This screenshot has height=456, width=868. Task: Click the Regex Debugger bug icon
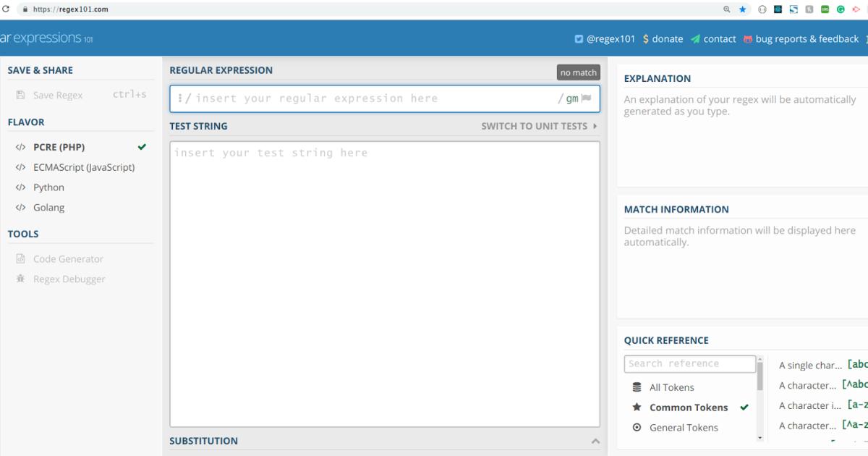20,279
